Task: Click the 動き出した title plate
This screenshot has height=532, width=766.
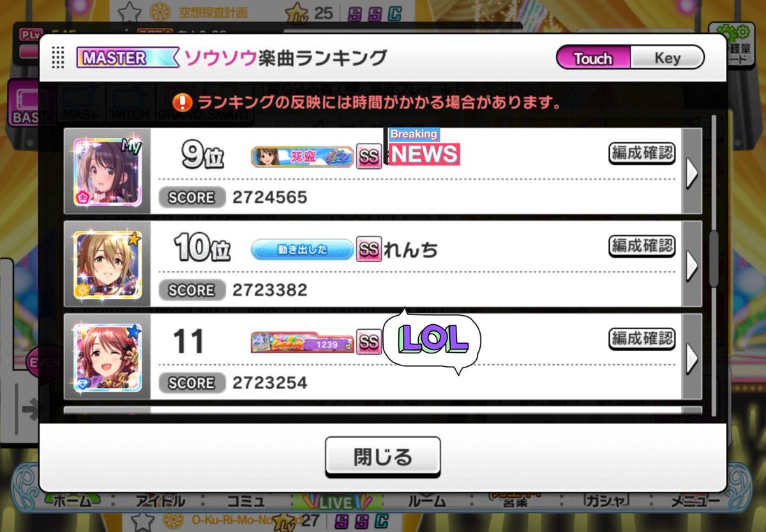Action: pos(302,249)
